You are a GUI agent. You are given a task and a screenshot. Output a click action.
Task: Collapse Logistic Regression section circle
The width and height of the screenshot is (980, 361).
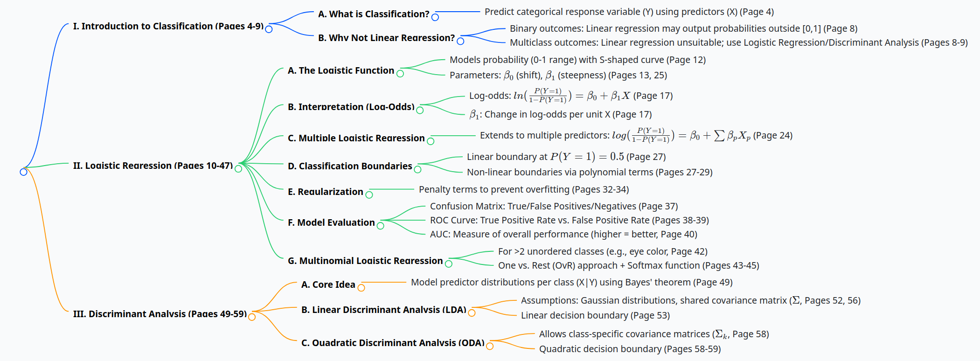coord(238,168)
